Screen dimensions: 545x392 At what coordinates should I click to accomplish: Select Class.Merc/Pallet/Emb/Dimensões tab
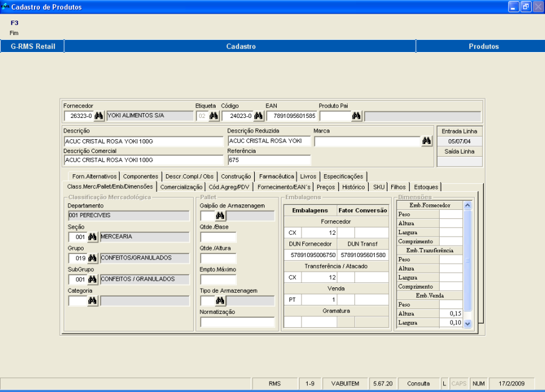[x=110, y=186]
